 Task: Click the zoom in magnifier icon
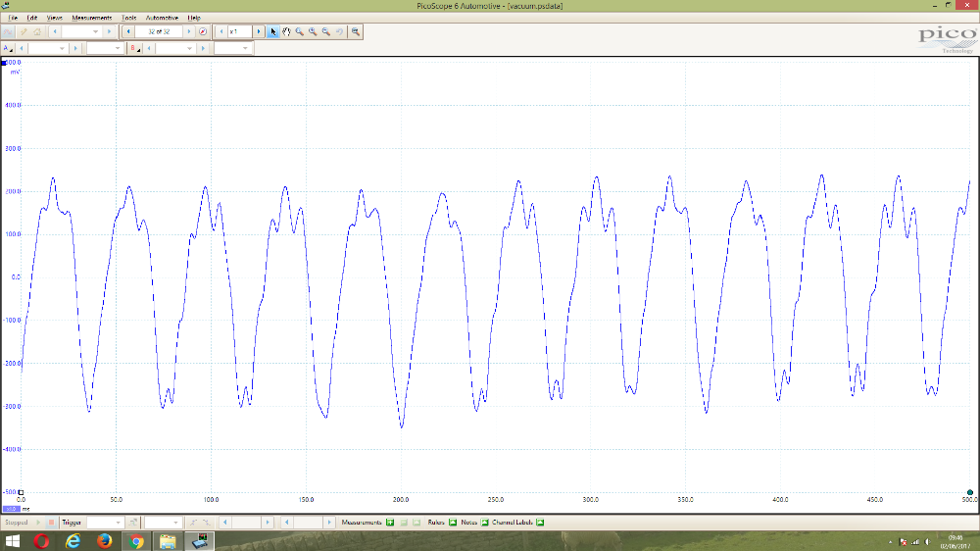pyautogui.click(x=313, y=31)
